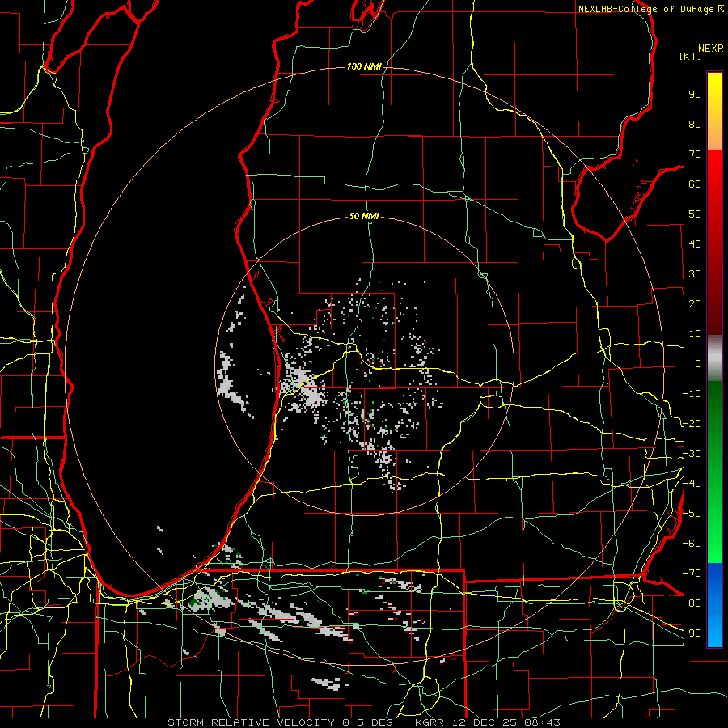Screen dimensions: 728x728
Task: Click the -70 value on velocity legend
Action: click(692, 574)
